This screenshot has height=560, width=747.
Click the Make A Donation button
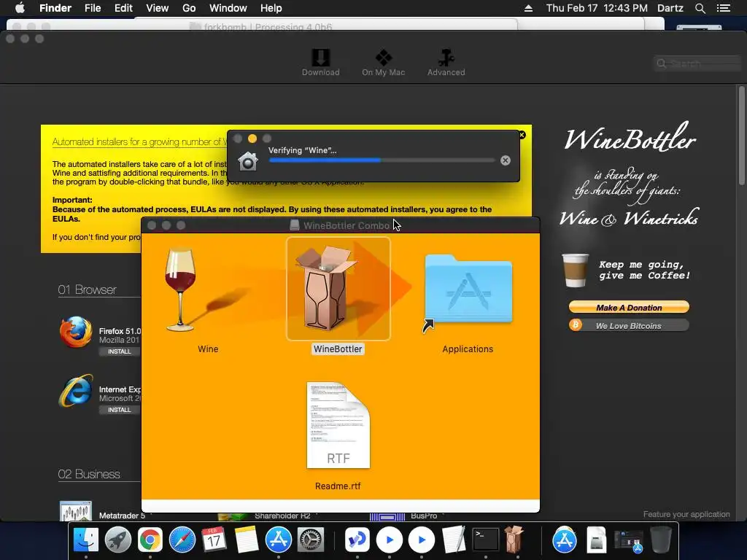[x=629, y=307]
